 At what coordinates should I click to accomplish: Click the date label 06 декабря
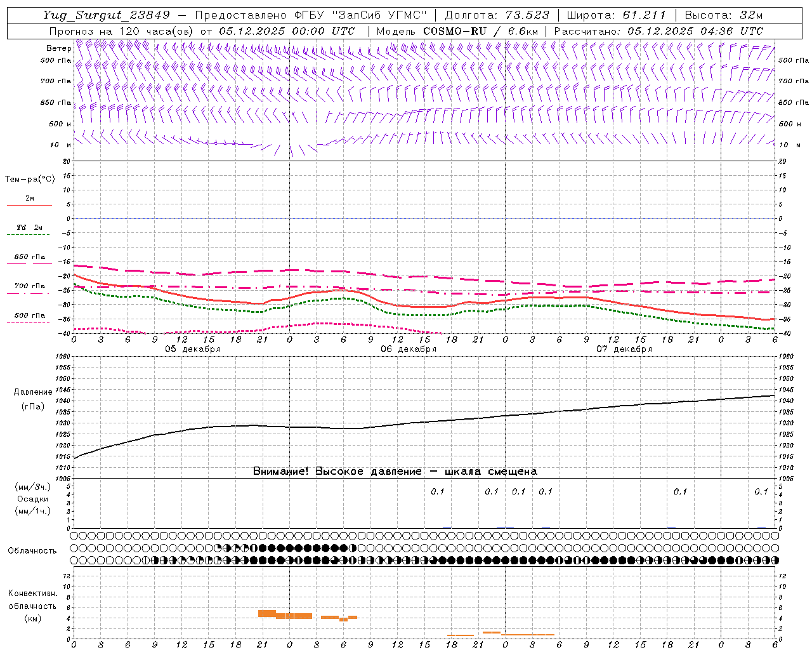coord(409,349)
